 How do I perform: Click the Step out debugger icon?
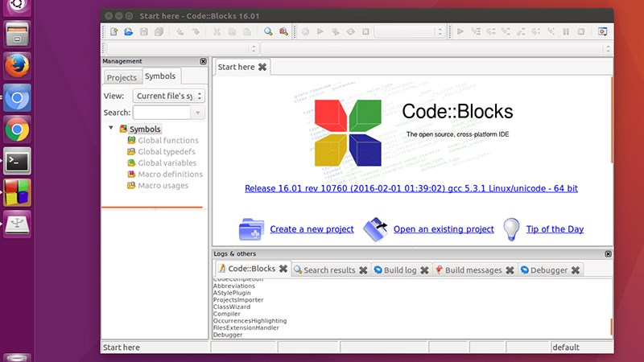coord(521,31)
